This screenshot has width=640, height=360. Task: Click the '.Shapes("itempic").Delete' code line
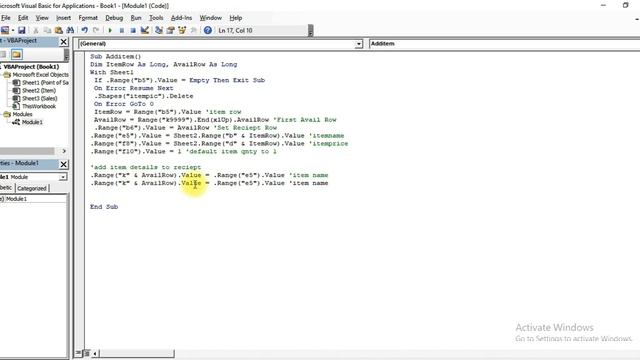coord(144,96)
